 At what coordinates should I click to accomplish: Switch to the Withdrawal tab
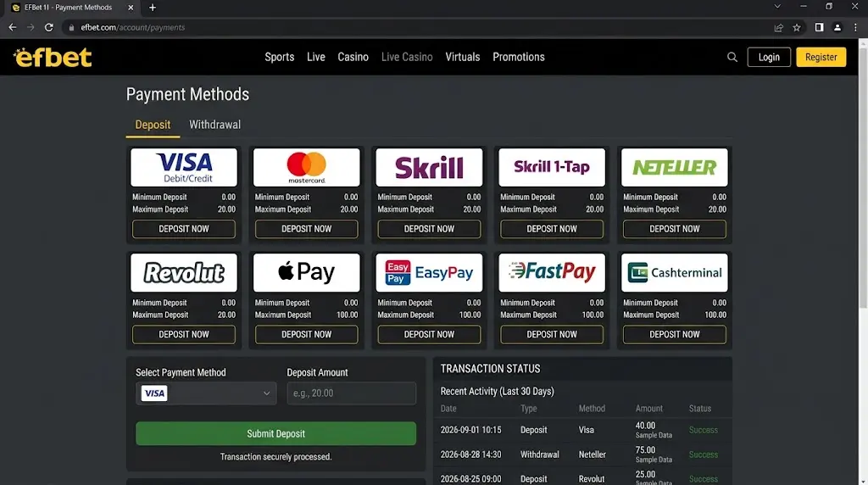coord(214,125)
